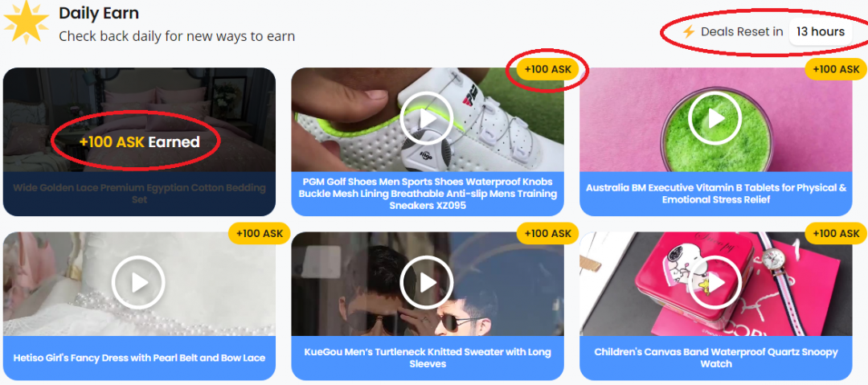
Task: Click the 13 hours reset timer badge
Action: (821, 31)
